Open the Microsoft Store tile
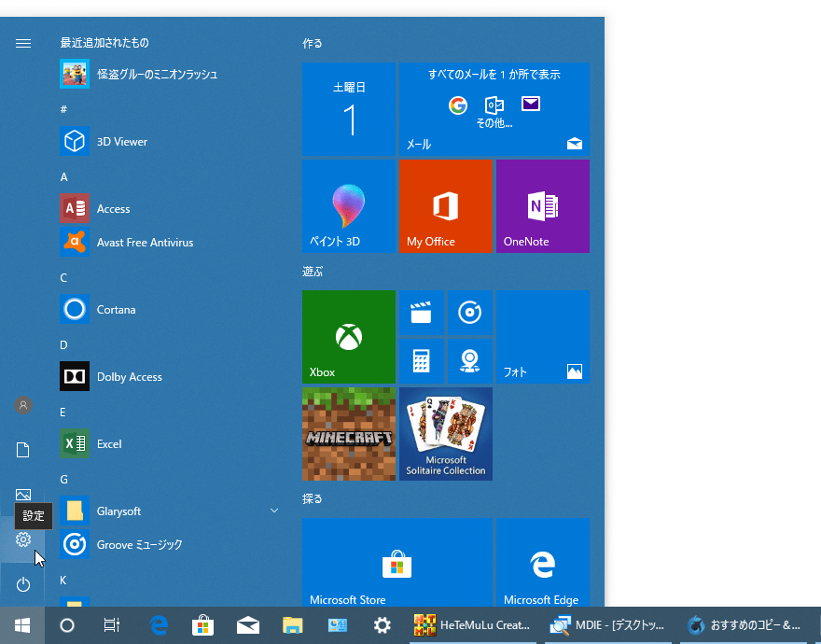Viewport: 821px width, 644px height. [x=397, y=562]
